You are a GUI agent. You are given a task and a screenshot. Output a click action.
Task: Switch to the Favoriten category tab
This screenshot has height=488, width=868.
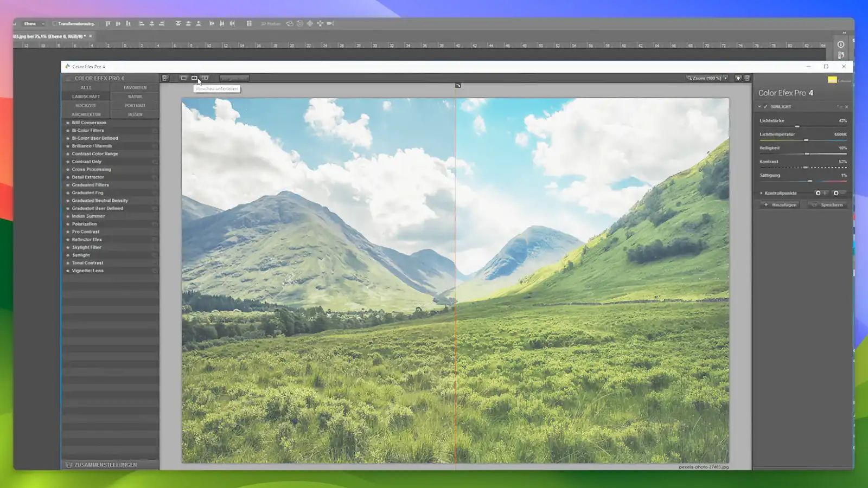[135, 87]
